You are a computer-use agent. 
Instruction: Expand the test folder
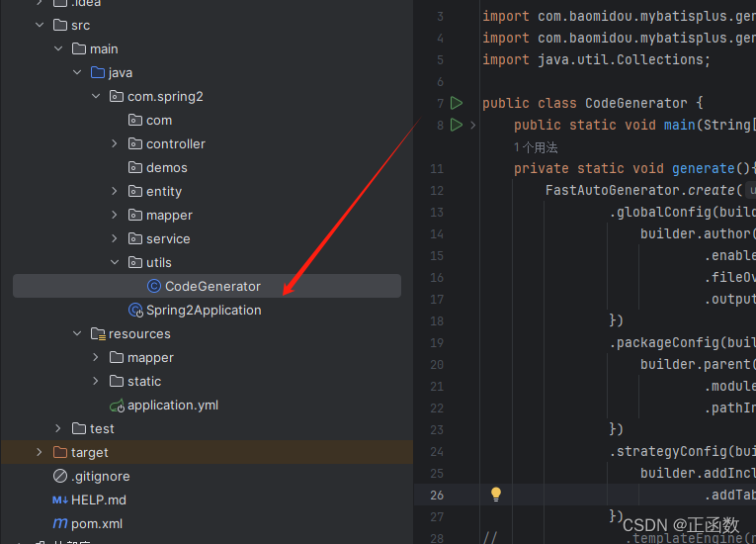click(58, 428)
